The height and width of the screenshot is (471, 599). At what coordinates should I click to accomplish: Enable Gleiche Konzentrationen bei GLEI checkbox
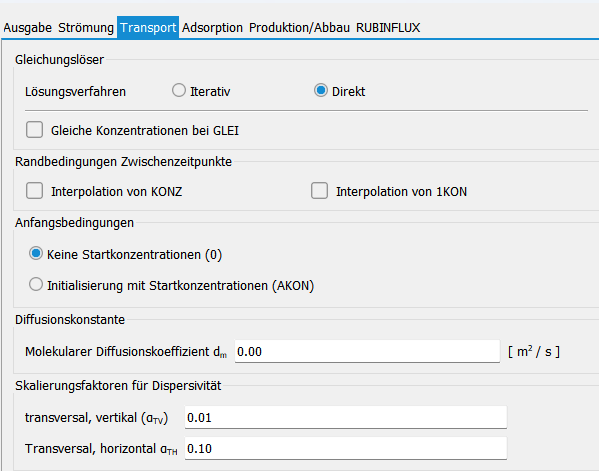(34, 129)
